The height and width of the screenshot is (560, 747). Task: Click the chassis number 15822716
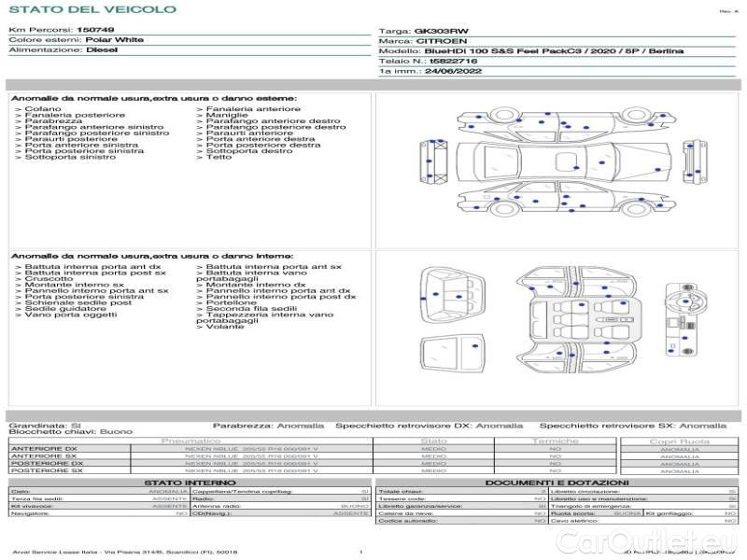[454, 61]
